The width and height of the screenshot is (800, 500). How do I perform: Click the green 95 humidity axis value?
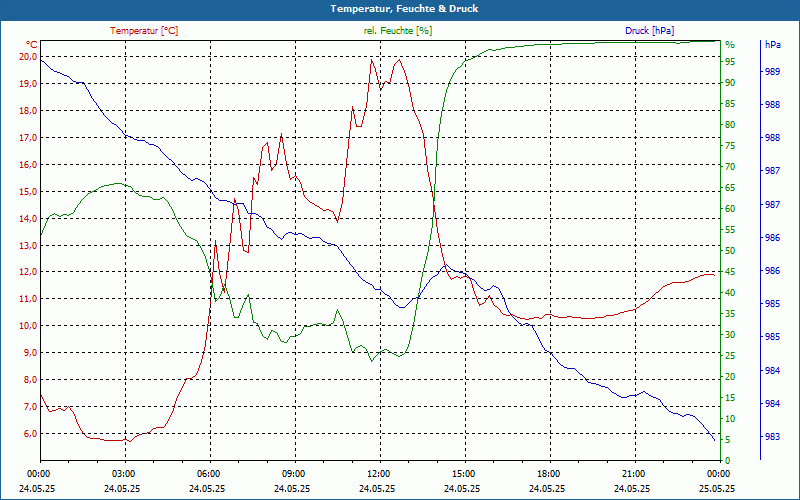click(x=730, y=62)
